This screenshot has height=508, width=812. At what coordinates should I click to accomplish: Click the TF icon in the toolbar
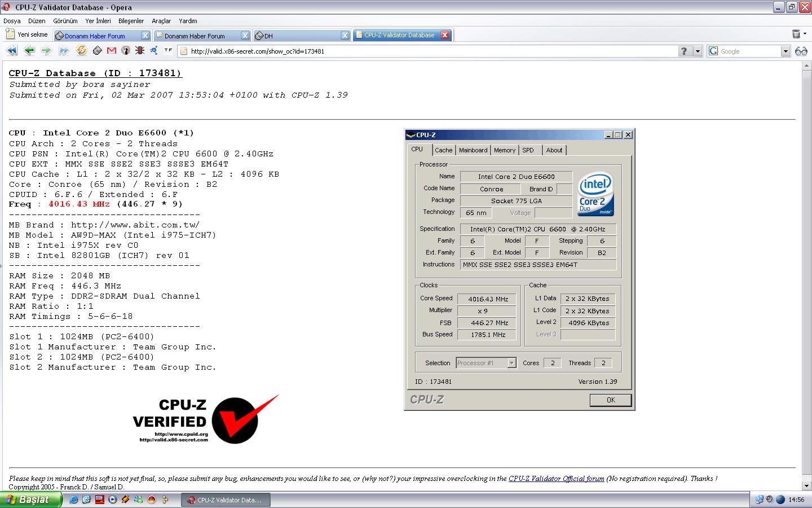(168, 50)
